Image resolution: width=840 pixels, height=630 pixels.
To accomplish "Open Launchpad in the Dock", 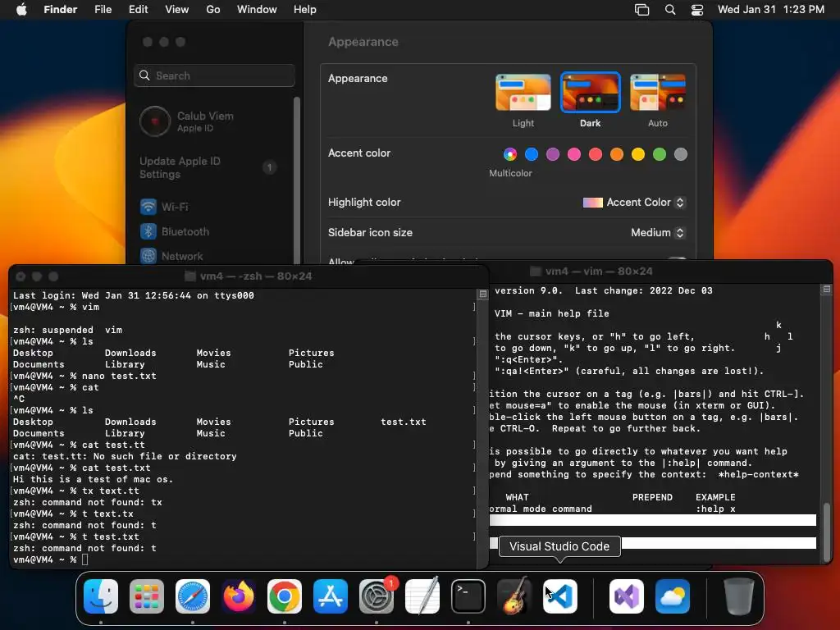I will [147, 596].
